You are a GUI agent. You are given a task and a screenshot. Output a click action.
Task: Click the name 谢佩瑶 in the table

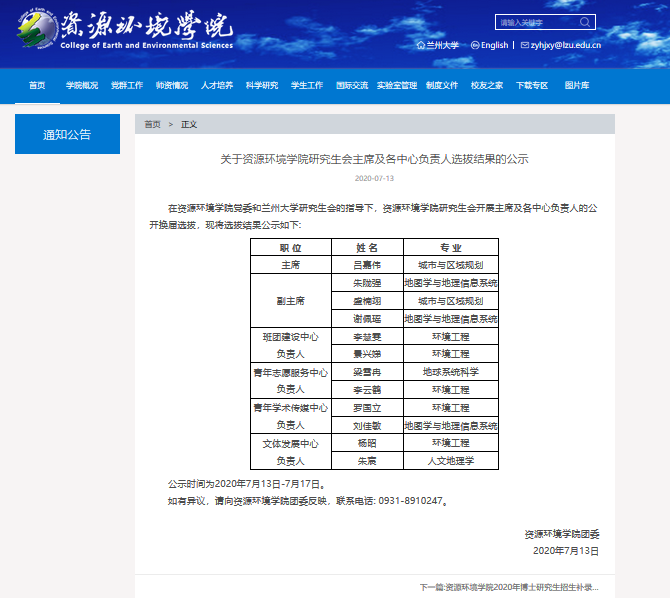pyautogui.click(x=367, y=319)
